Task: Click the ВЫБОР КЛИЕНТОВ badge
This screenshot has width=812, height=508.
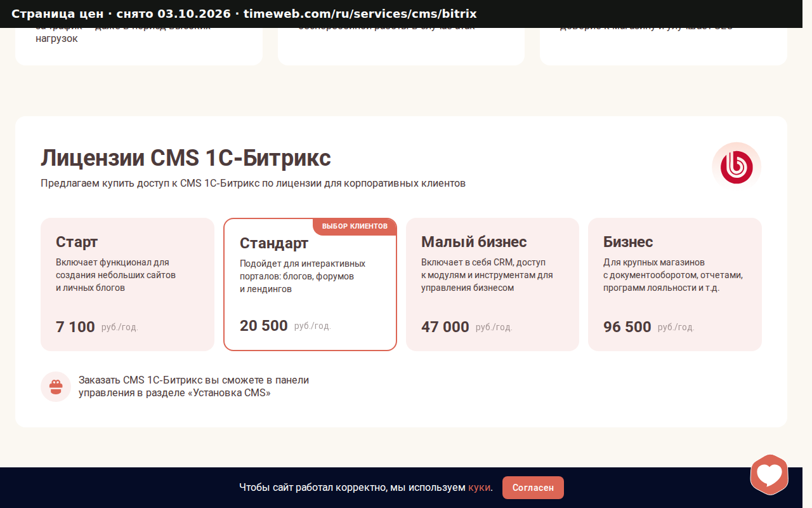Action: (355, 227)
